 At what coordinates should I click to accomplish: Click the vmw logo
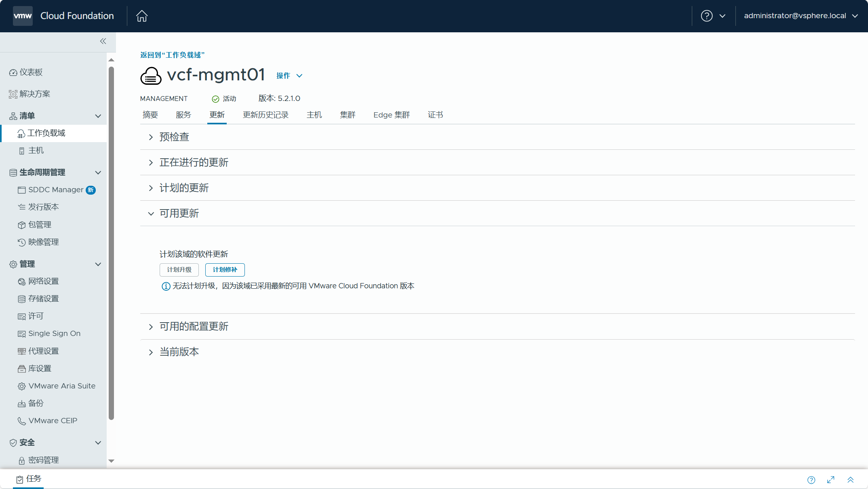pos(23,16)
